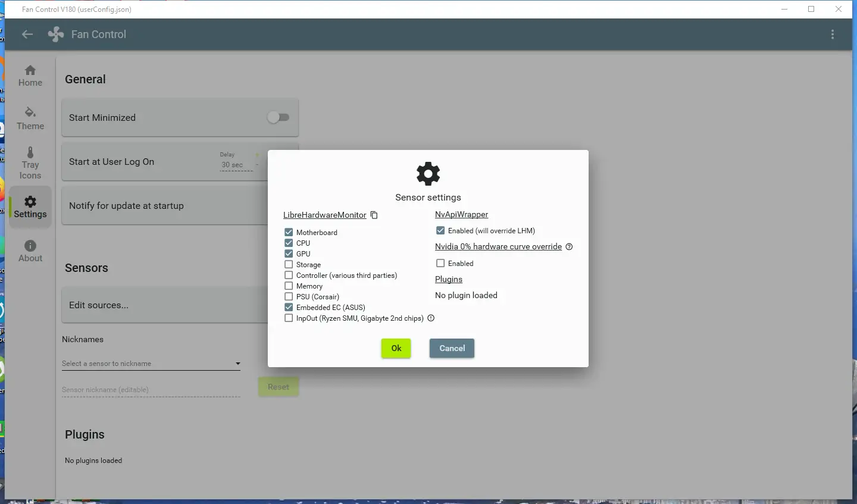Toggle the Start Minimized switch
Viewport: 857px width, 504px height.
click(x=278, y=117)
